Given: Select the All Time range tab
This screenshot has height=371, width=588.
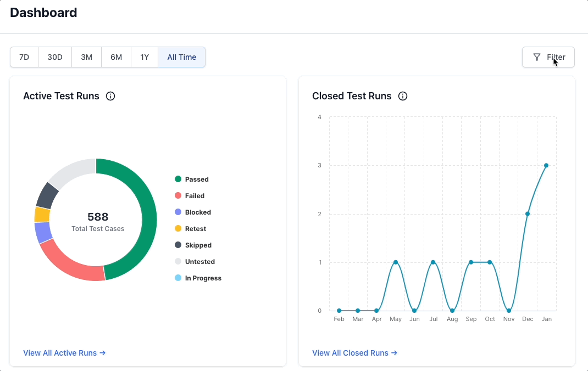Looking at the screenshot, I should pyautogui.click(x=181, y=57).
